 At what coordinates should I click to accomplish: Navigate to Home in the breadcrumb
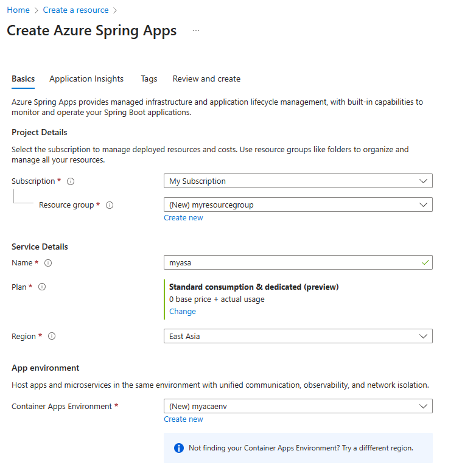[x=18, y=10]
